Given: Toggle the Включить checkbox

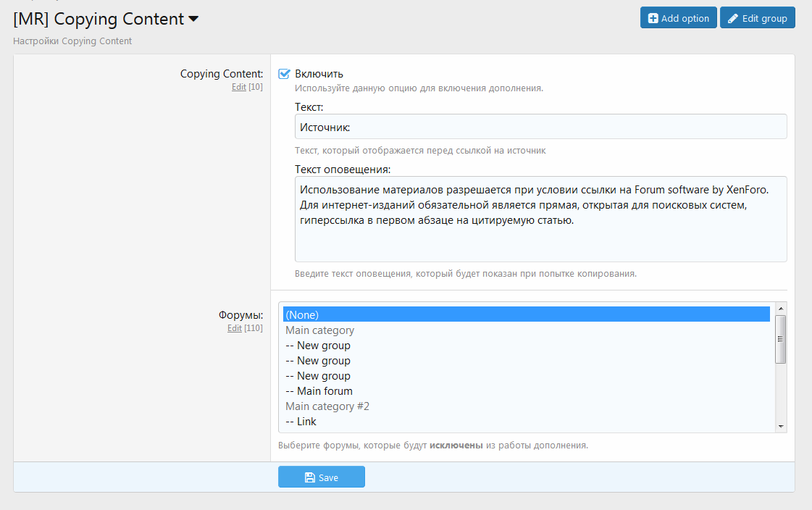Looking at the screenshot, I should [285, 74].
